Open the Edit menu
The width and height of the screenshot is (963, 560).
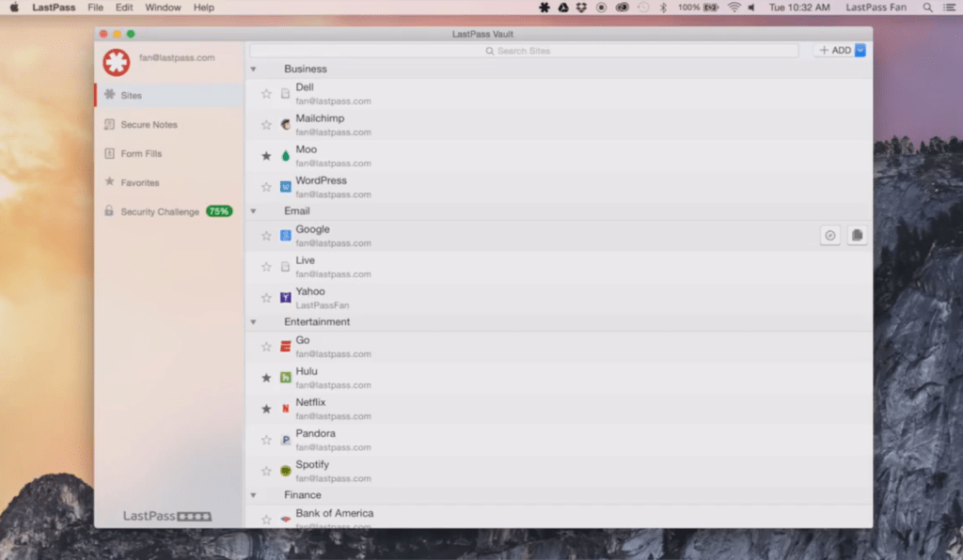point(124,8)
